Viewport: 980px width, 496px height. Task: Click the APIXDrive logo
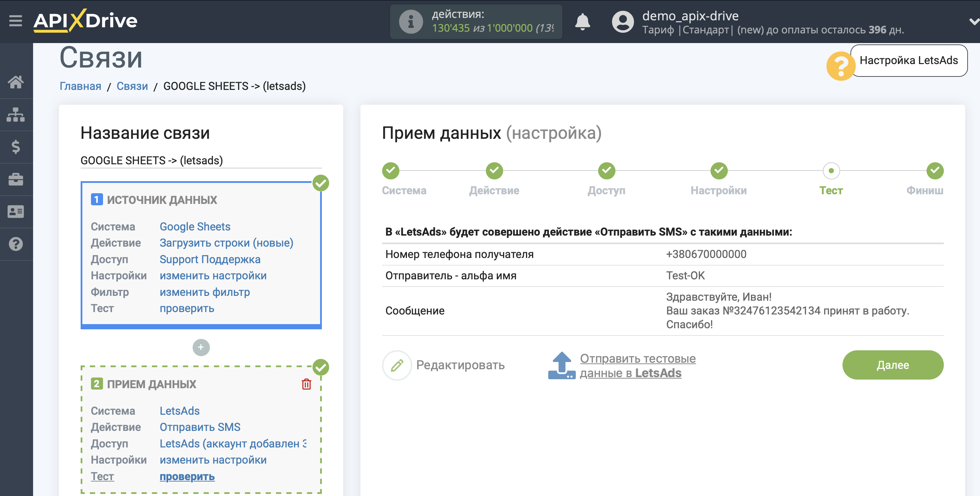coord(85,21)
